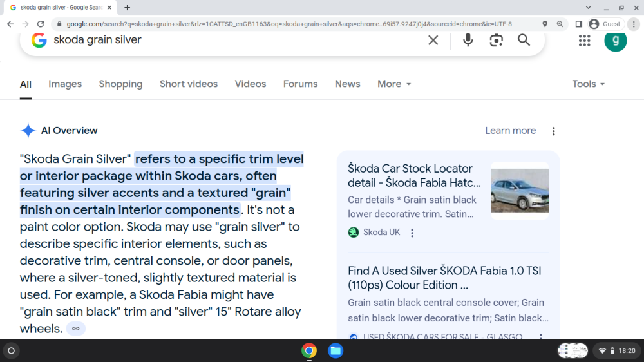This screenshot has height=362, width=644.
Task: Open AI Overview three-dot options
Action: pyautogui.click(x=553, y=131)
